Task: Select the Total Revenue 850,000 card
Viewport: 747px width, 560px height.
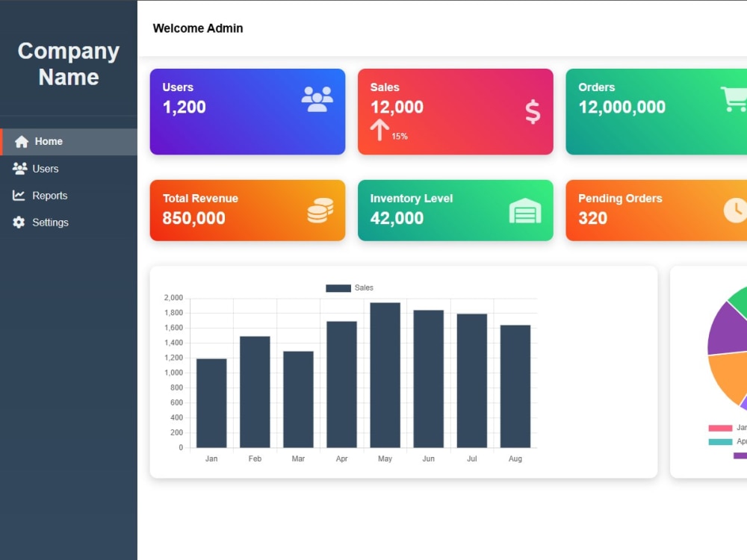Action: (x=247, y=210)
